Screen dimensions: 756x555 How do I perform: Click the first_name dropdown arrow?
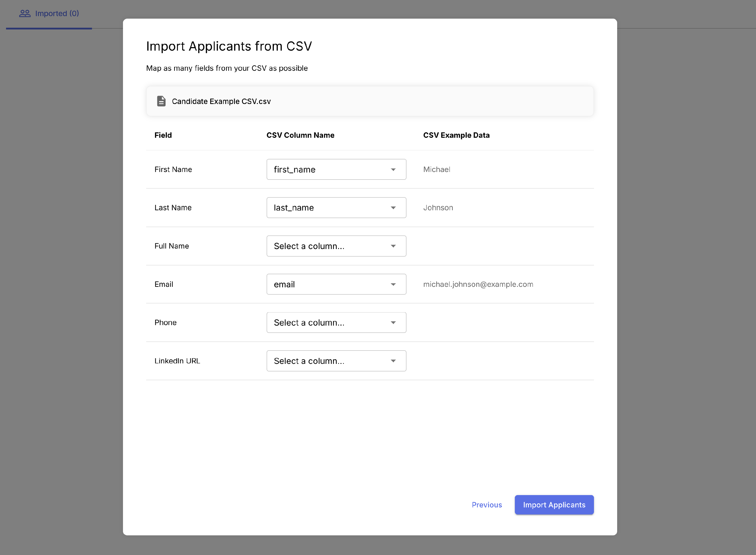pyautogui.click(x=393, y=170)
